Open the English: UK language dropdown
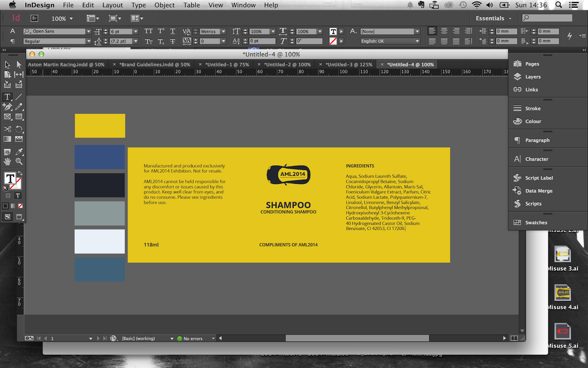 [x=417, y=41]
